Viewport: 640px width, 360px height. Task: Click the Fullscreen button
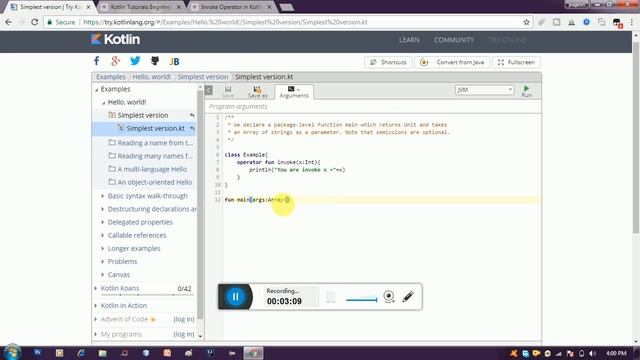pos(516,62)
